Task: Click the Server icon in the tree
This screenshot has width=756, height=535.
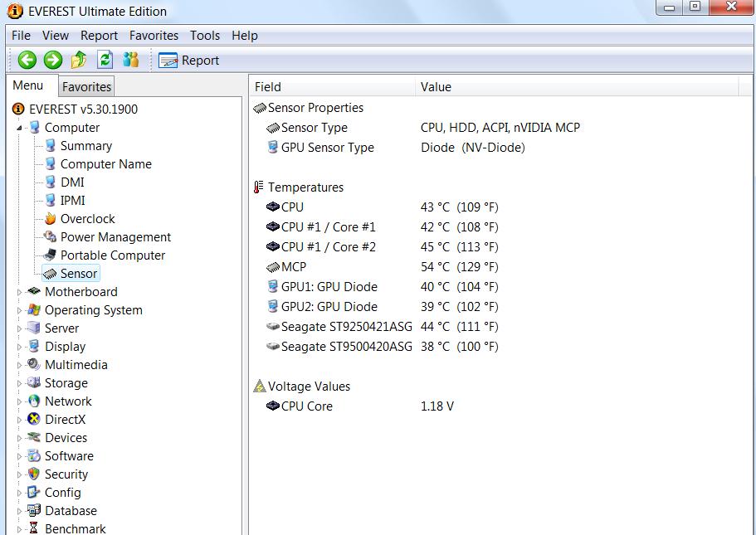Action: (x=34, y=328)
